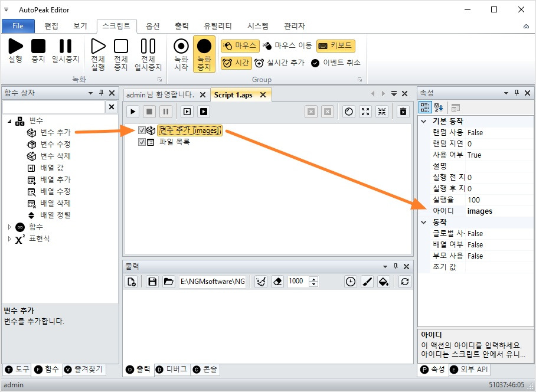Image resolution: width=536 pixels, height=392 pixels.
Task: Collapse the 변수 tree node
Action: (9, 120)
